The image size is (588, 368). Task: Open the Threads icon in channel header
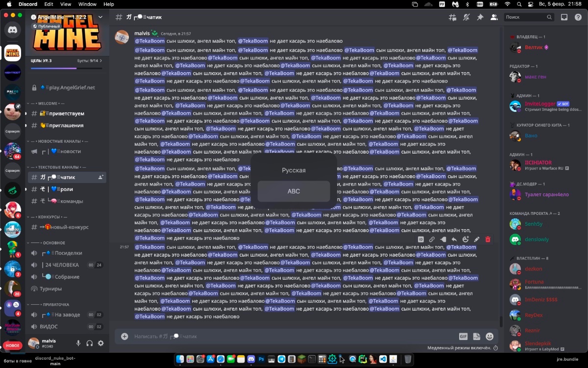[452, 17]
